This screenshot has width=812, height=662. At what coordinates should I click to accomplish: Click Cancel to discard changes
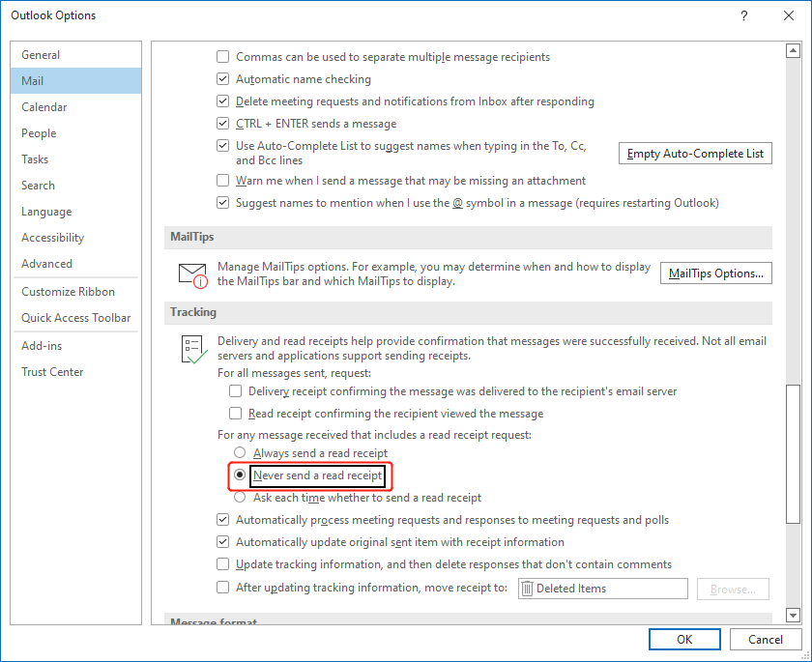pyautogui.click(x=766, y=639)
